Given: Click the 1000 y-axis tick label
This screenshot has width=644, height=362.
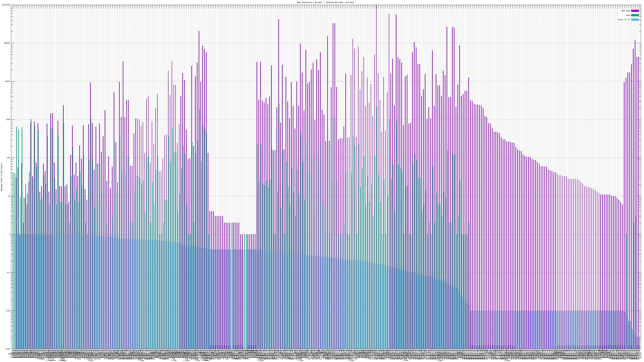Looking at the screenshot, I should (8, 119).
